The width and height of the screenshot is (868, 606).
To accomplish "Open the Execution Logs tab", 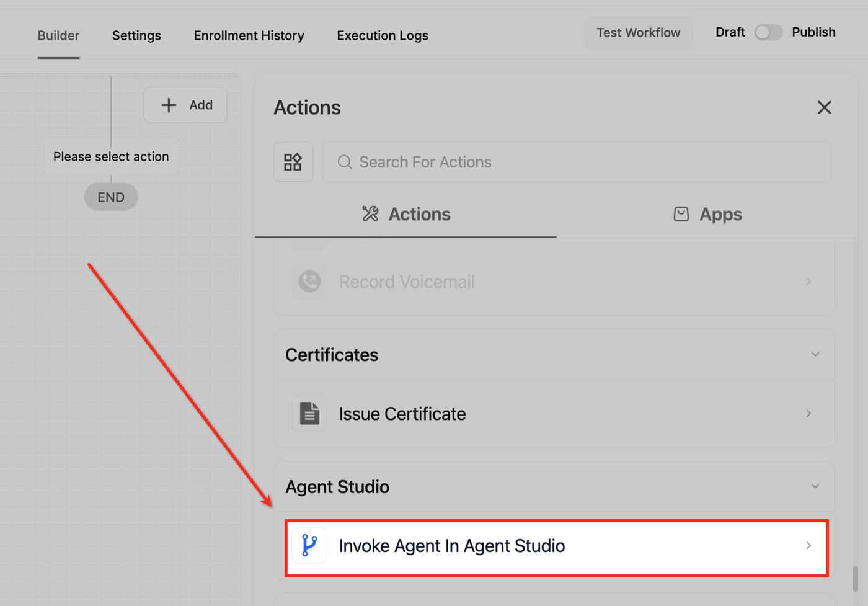I will (x=383, y=35).
